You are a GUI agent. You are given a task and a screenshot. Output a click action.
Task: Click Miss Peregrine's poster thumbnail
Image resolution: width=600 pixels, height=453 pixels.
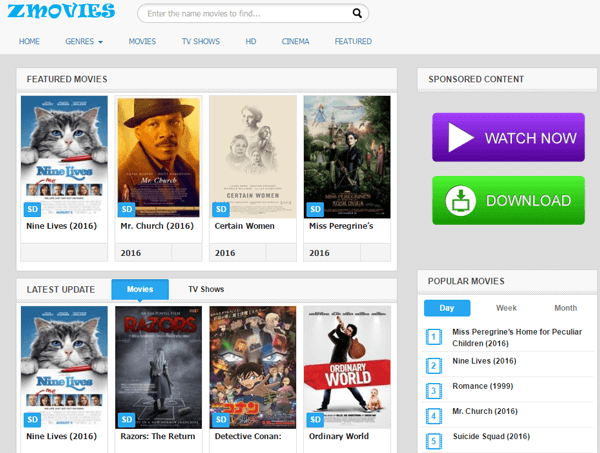point(347,157)
